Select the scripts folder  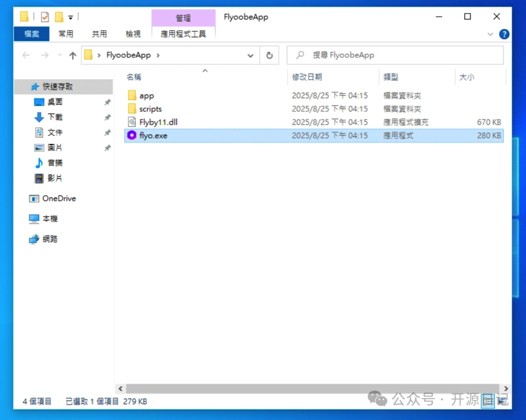point(150,109)
